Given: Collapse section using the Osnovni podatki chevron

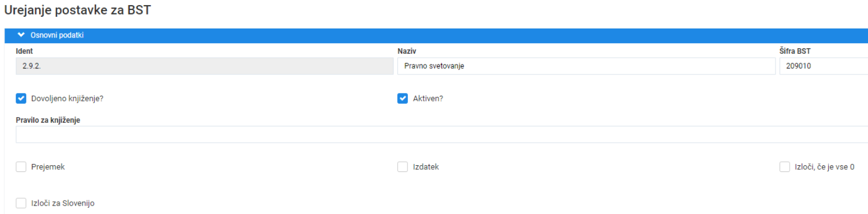Looking at the screenshot, I should tap(21, 35).
